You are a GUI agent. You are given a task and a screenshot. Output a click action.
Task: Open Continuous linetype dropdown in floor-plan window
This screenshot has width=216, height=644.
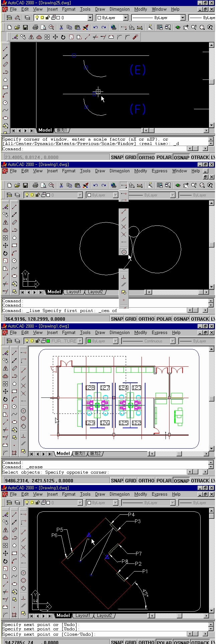tap(173, 341)
